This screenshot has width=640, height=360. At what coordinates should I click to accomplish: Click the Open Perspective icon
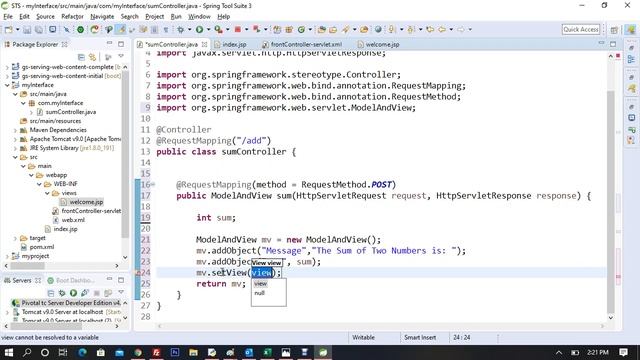(x=614, y=29)
